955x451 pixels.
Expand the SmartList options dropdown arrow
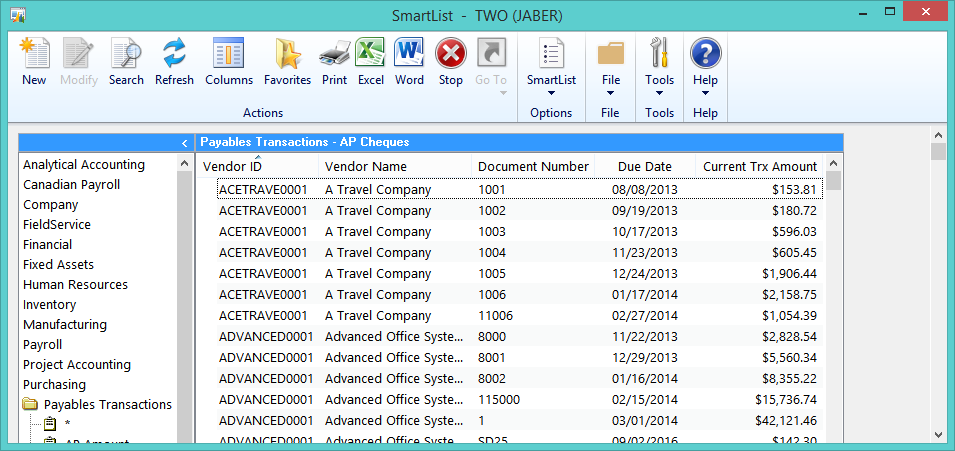tap(551, 93)
